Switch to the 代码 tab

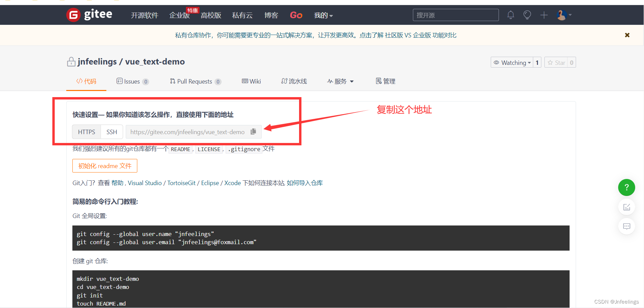point(86,81)
